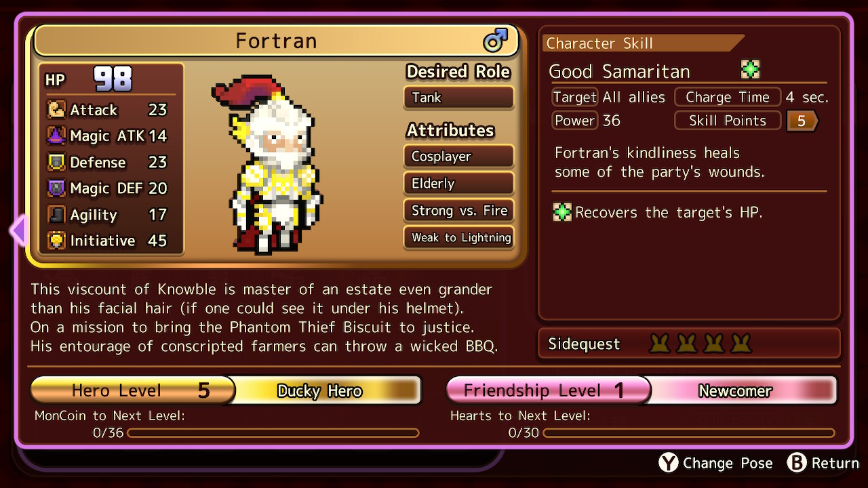Click the Weak to Lightning attribute

tap(458, 238)
